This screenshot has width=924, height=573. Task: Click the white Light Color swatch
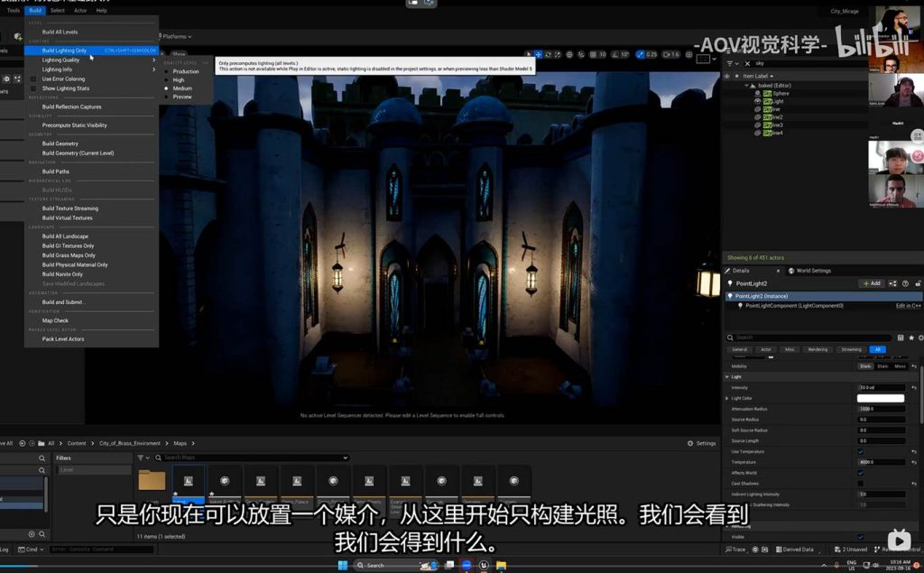(x=881, y=398)
